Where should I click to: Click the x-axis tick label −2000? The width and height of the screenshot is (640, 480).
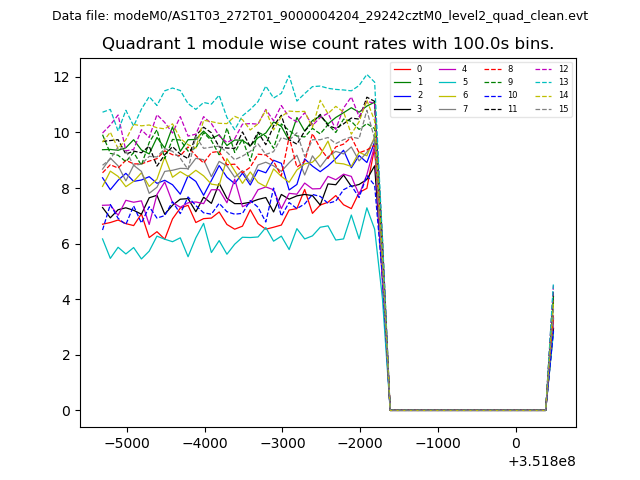coord(360,442)
